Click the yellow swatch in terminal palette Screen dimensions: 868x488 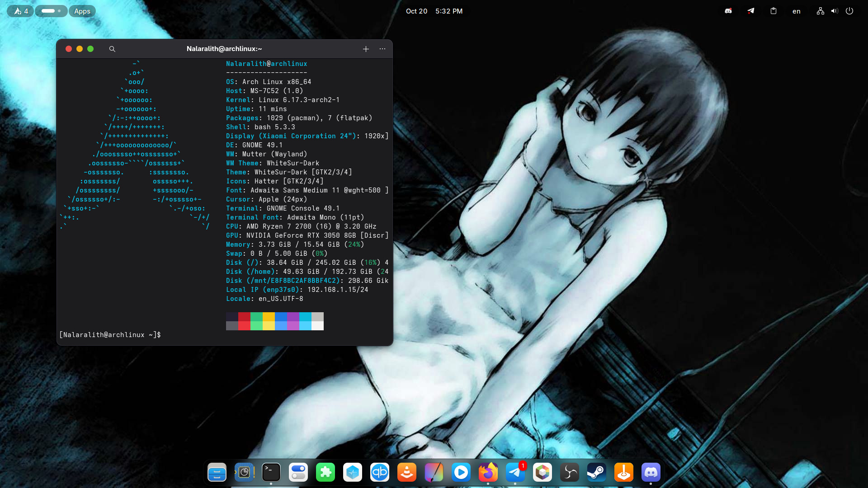(x=269, y=317)
